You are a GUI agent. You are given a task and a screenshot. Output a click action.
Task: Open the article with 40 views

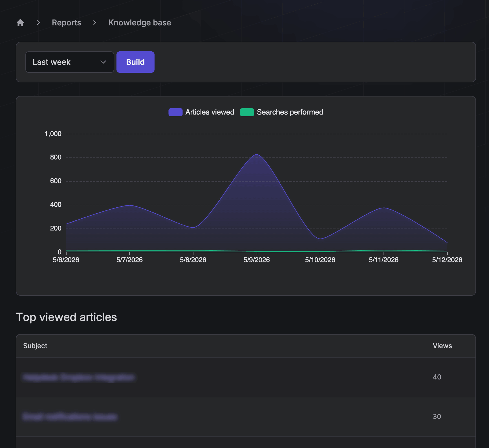point(79,377)
